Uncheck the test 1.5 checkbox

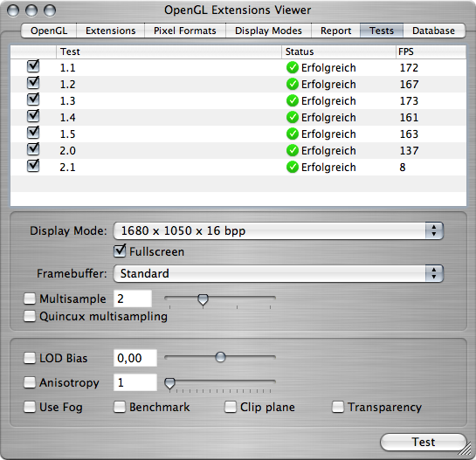click(33, 133)
